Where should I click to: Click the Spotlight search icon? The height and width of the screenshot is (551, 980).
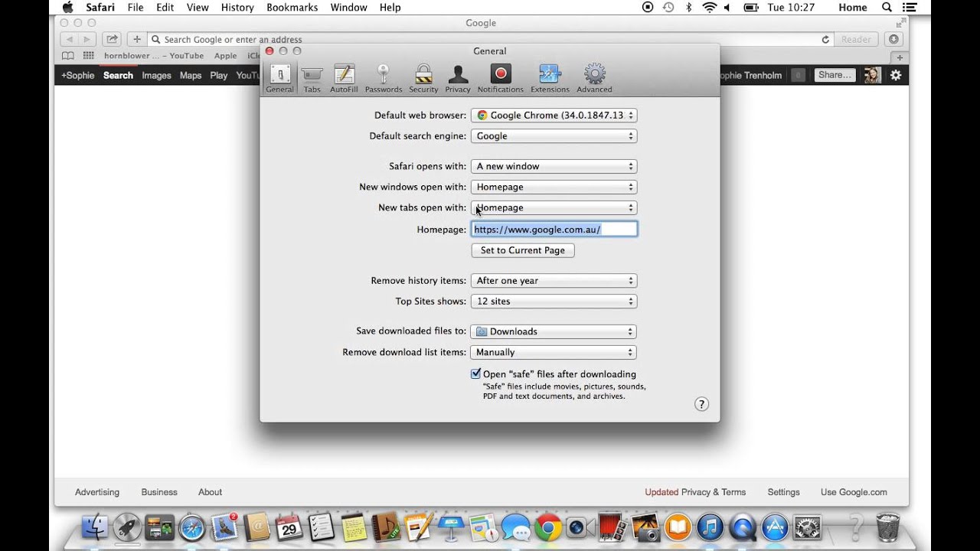(887, 8)
